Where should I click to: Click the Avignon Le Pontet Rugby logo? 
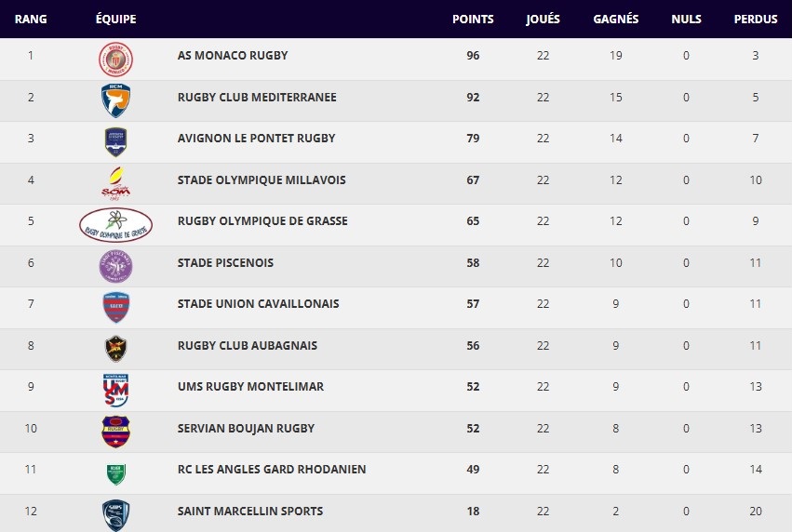(x=115, y=140)
